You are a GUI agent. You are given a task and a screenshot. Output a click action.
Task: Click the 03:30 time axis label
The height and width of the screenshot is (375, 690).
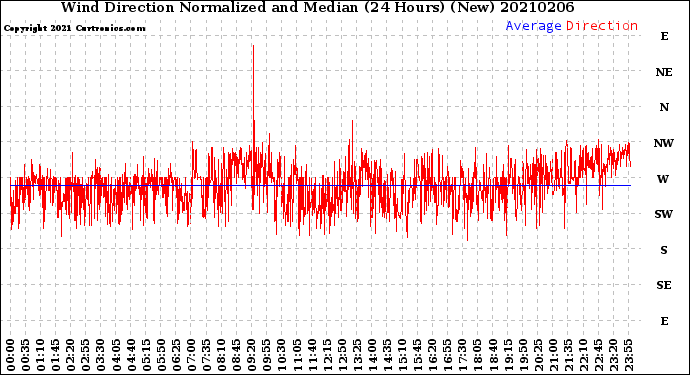(x=101, y=355)
